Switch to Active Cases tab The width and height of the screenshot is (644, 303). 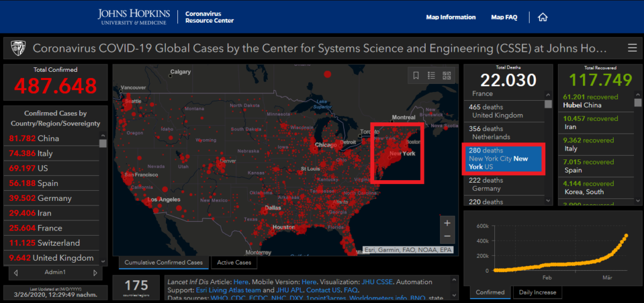(x=234, y=262)
